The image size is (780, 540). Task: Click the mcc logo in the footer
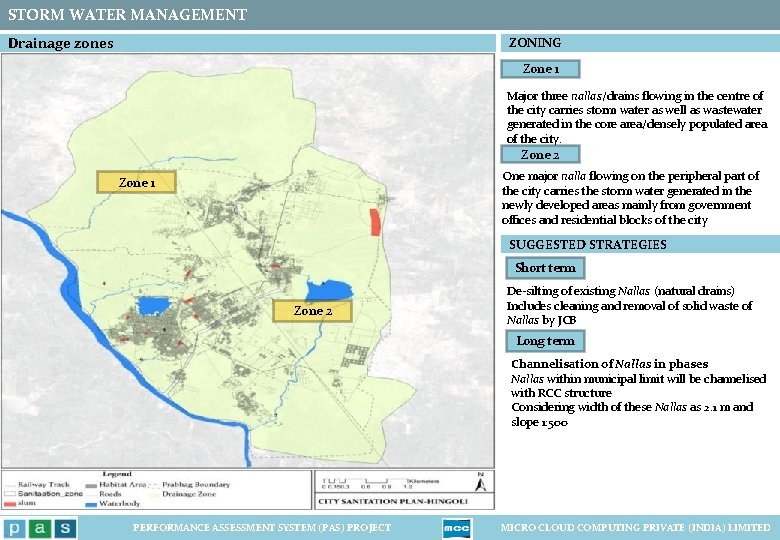pyautogui.click(x=456, y=528)
